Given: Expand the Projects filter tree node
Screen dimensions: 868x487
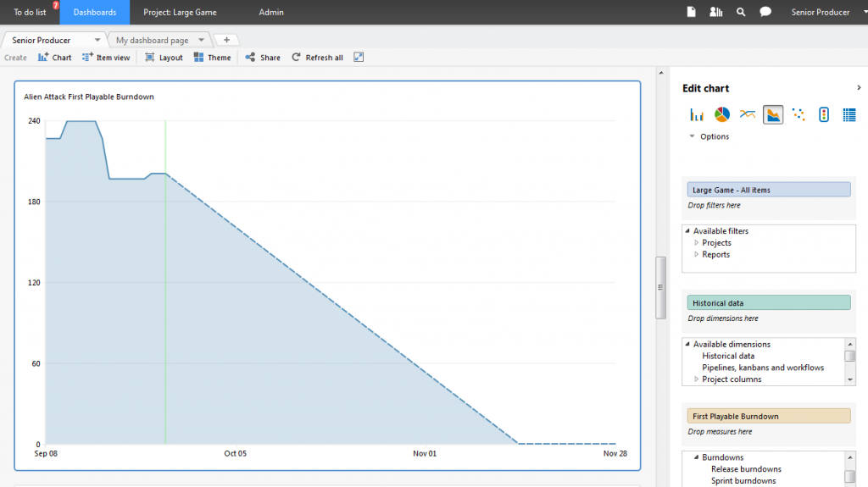Looking at the screenshot, I should point(697,243).
